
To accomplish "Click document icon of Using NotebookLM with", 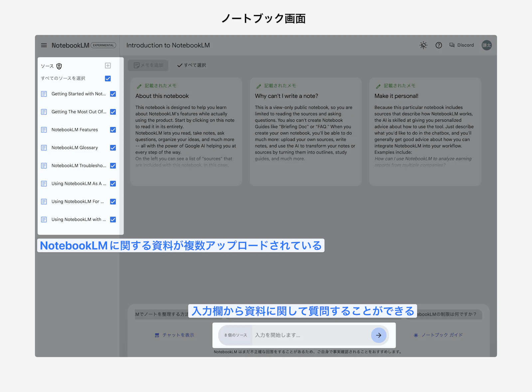I will click(x=44, y=220).
